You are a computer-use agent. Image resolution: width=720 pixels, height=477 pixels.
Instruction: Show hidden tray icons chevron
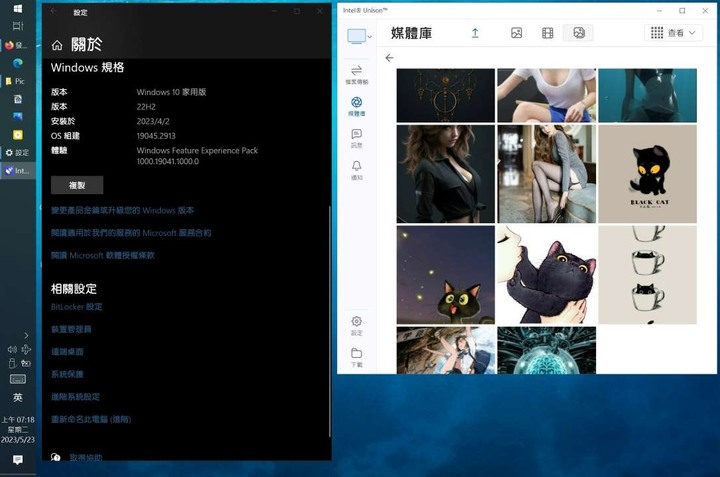26,336
